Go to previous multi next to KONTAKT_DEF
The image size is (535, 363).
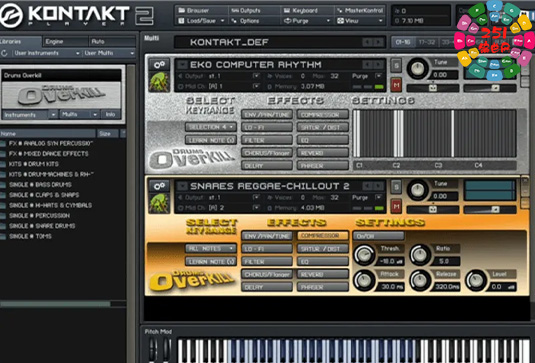click(368, 42)
